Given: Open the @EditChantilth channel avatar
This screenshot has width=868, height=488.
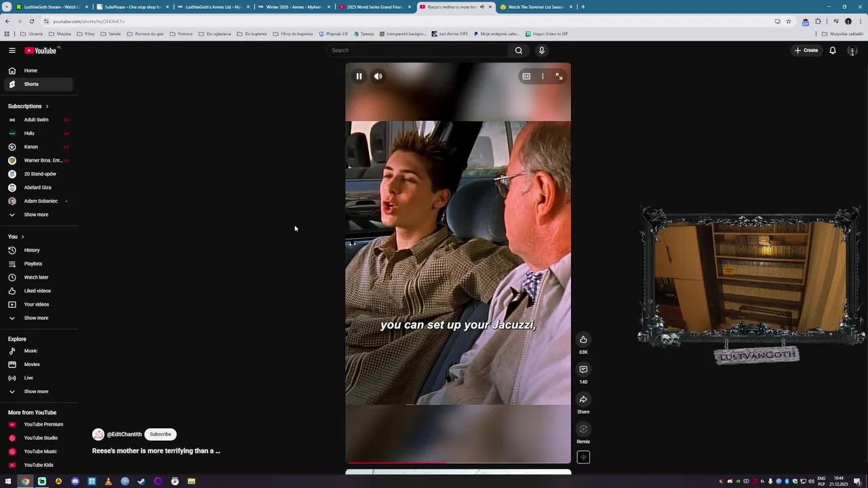Looking at the screenshot, I should 98,434.
